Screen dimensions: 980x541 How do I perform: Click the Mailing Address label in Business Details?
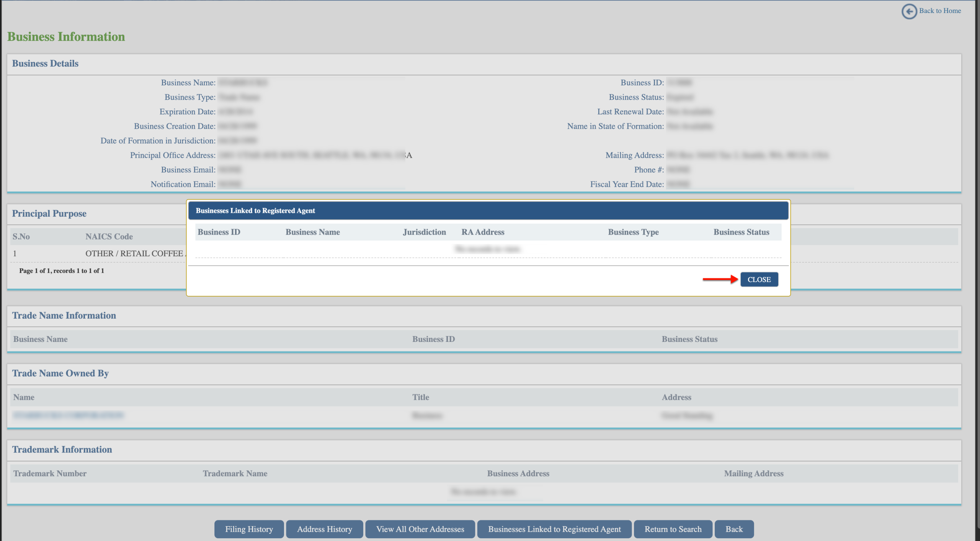[634, 155]
